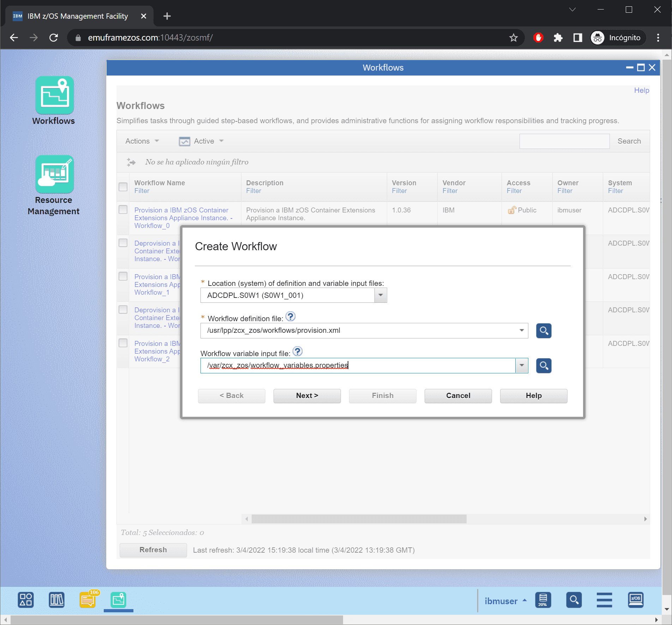Browse for the workflow definition file
672x625 pixels.
(544, 331)
